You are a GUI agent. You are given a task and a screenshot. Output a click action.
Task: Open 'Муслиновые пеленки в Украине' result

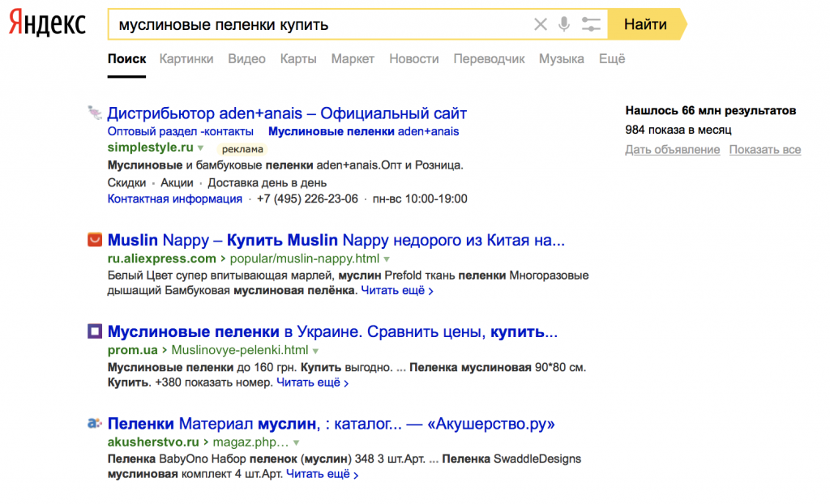332,332
